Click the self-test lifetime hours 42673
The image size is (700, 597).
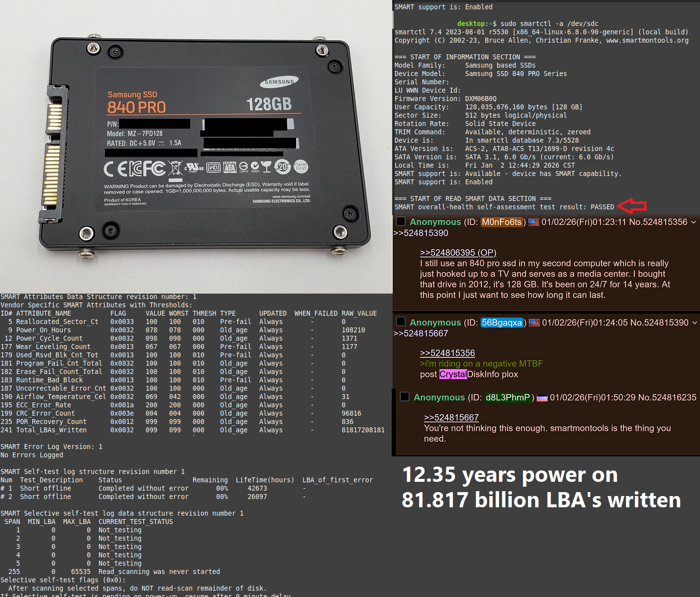257,488
